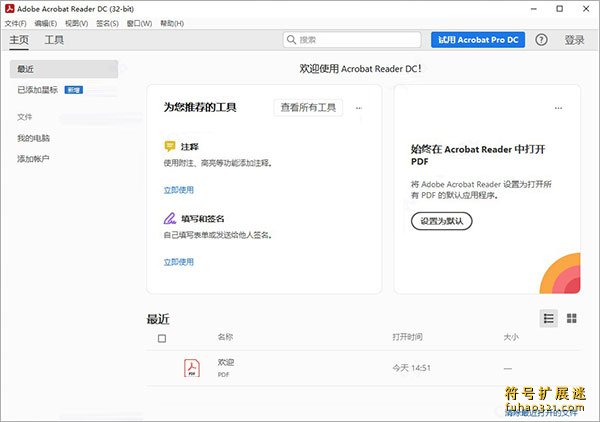
Task: Click the yellow 注释 comment icon
Action: click(170, 146)
